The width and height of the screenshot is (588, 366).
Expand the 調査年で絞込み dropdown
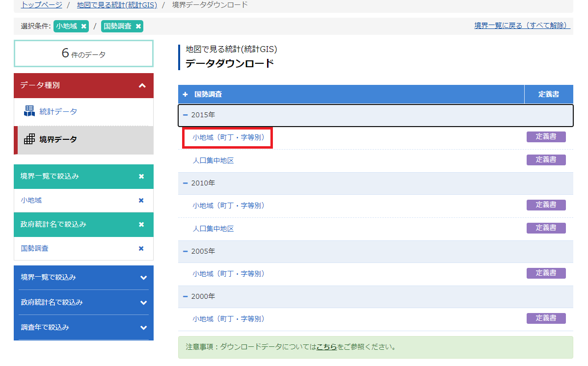click(143, 328)
